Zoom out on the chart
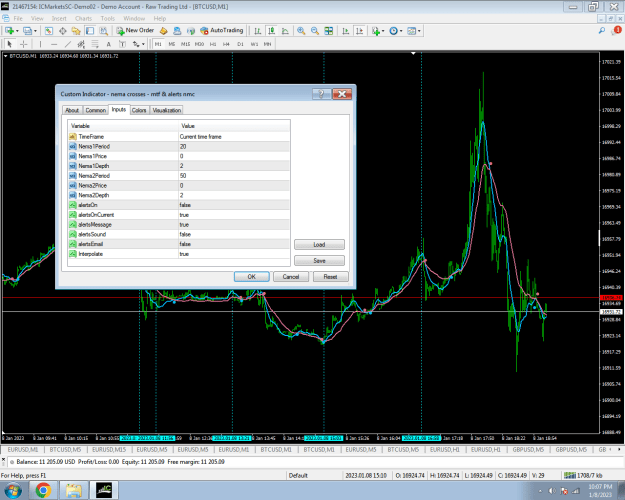The image size is (625, 500). pyautogui.click(x=315, y=31)
